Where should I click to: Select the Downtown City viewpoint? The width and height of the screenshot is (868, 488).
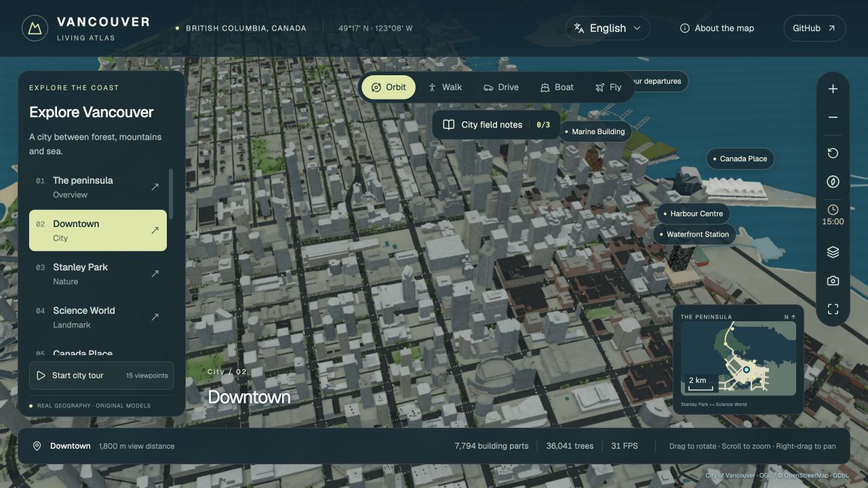pyautogui.click(x=98, y=230)
